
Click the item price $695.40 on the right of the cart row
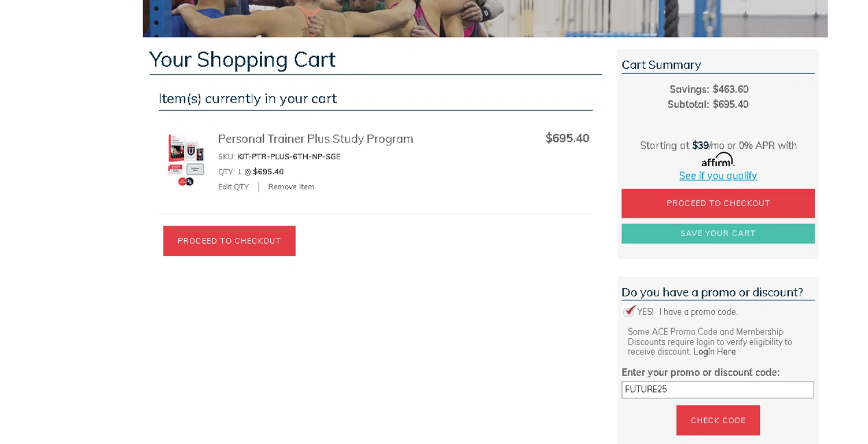[x=567, y=138]
